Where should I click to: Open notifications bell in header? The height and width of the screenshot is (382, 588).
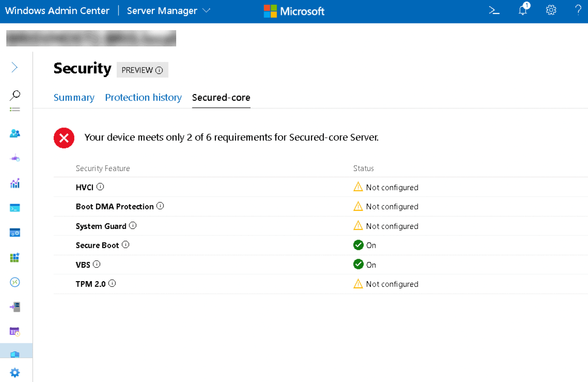coord(523,10)
